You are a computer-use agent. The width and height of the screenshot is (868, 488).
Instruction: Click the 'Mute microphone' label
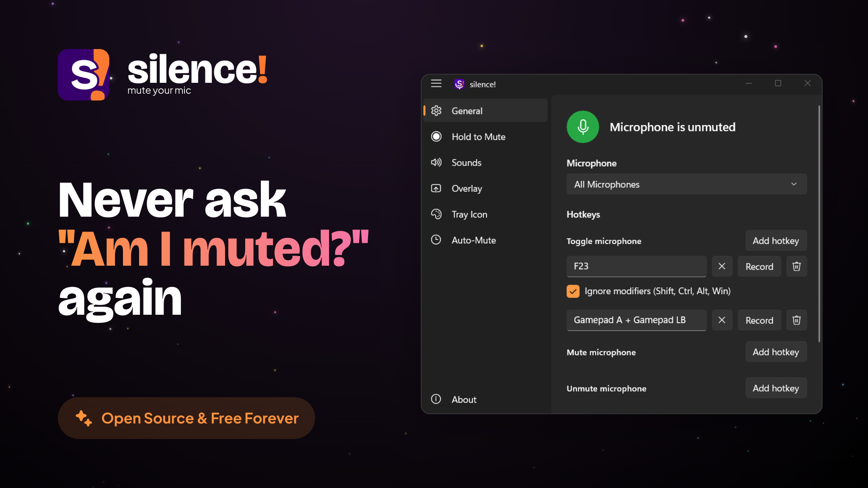click(x=601, y=352)
